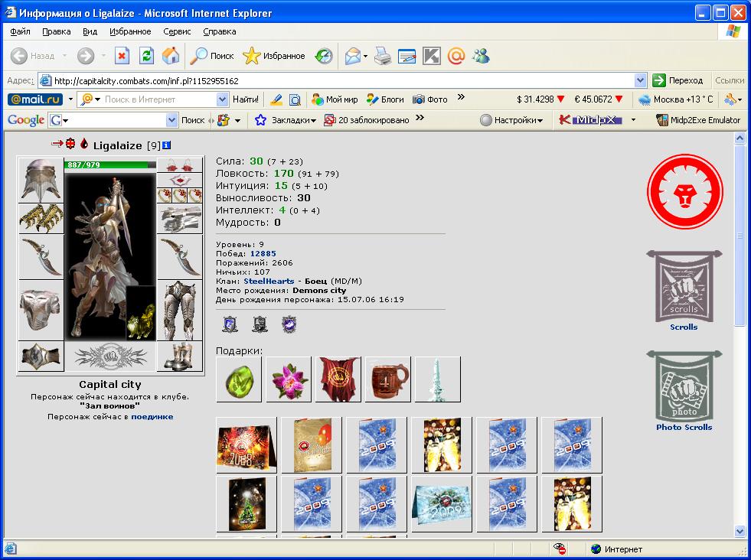
Task: Click the pink flower gift
Action: 289,379
